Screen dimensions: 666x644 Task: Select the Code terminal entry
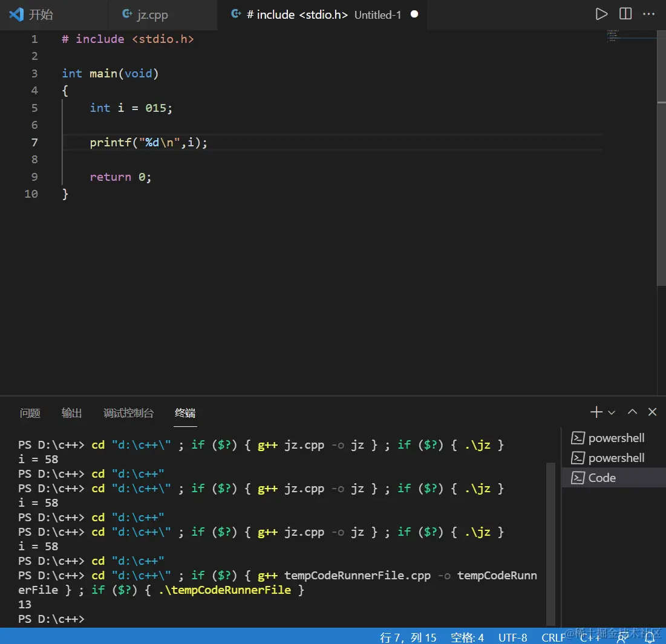(x=614, y=478)
